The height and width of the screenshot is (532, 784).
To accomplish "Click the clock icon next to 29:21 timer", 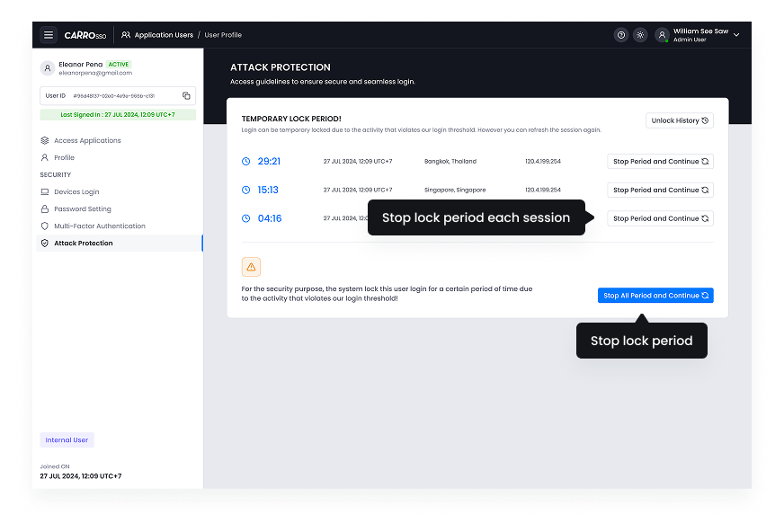I will pos(247,162).
